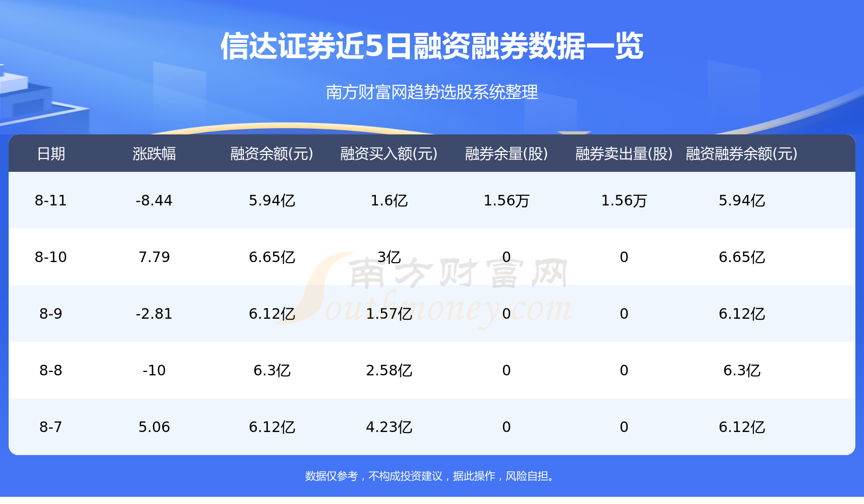Choose 8-7 融券卖出量 value 0

coord(624,427)
